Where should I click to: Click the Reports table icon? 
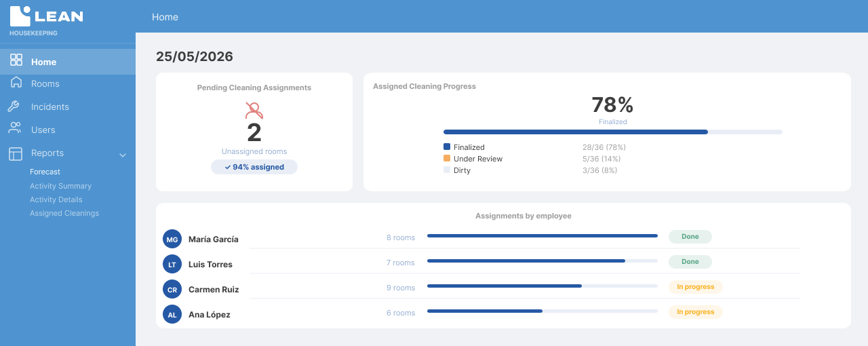tap(16, 153)
